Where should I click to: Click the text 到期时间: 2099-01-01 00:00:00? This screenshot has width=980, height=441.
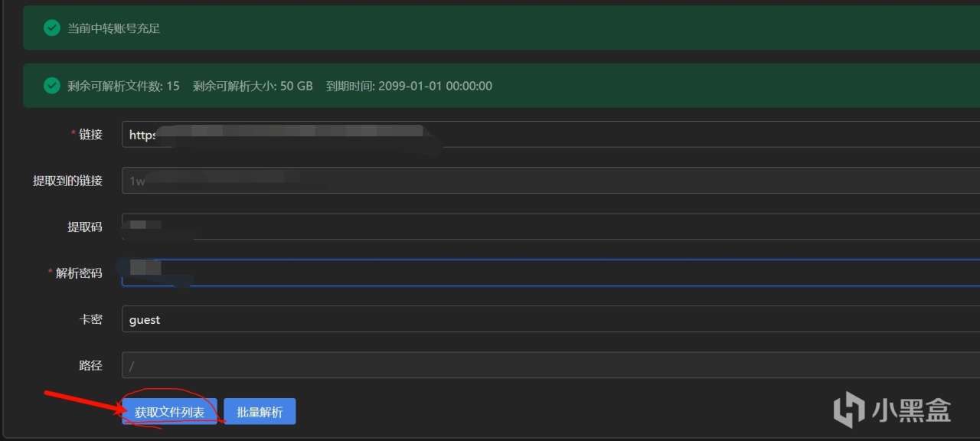click(409, 86)
